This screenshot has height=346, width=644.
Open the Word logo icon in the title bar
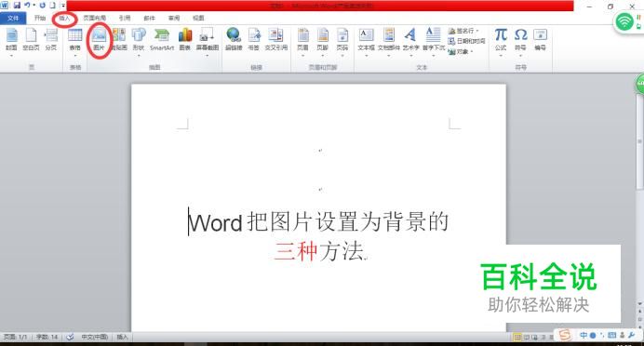coord(5,6)
